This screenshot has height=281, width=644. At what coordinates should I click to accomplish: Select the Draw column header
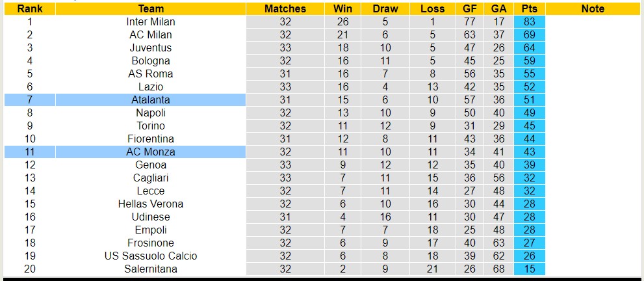pyautogui.click(x=385, y=9)
